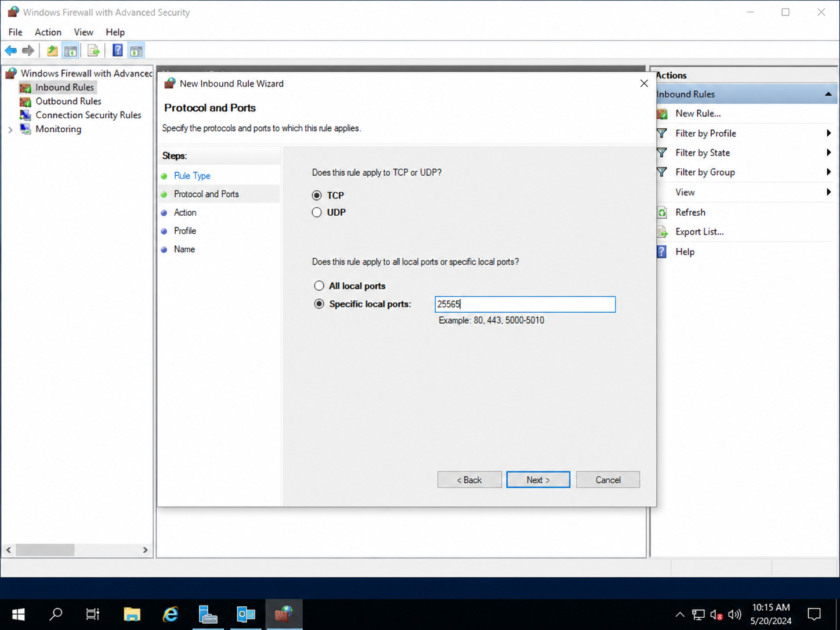
Task: Expand Filter by Group submenu arrow
Action: tap(828, 172)
